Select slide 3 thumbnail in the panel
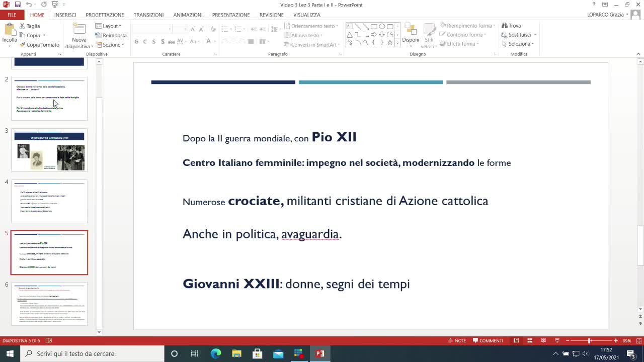 [x=49, y=150]
